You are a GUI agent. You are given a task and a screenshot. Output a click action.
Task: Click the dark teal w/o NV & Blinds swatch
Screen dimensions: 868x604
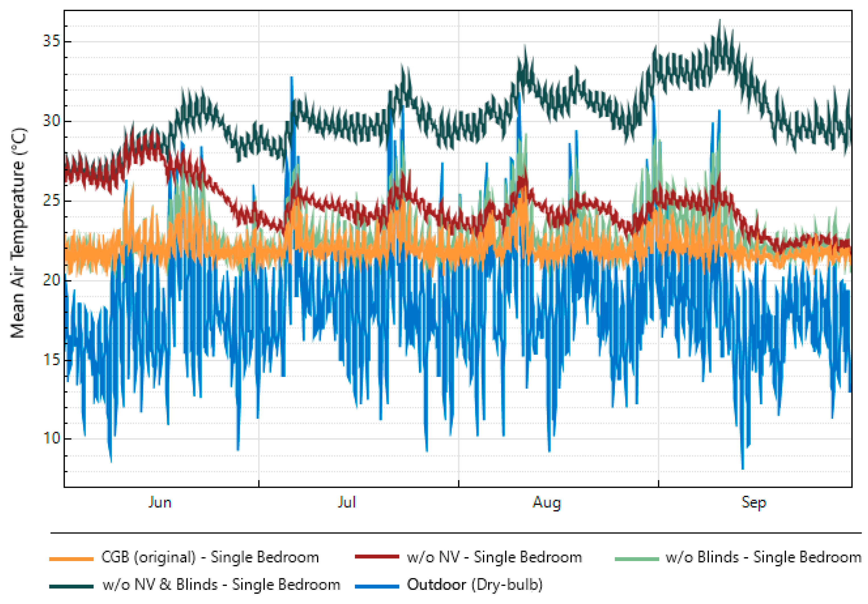[71, 586]
